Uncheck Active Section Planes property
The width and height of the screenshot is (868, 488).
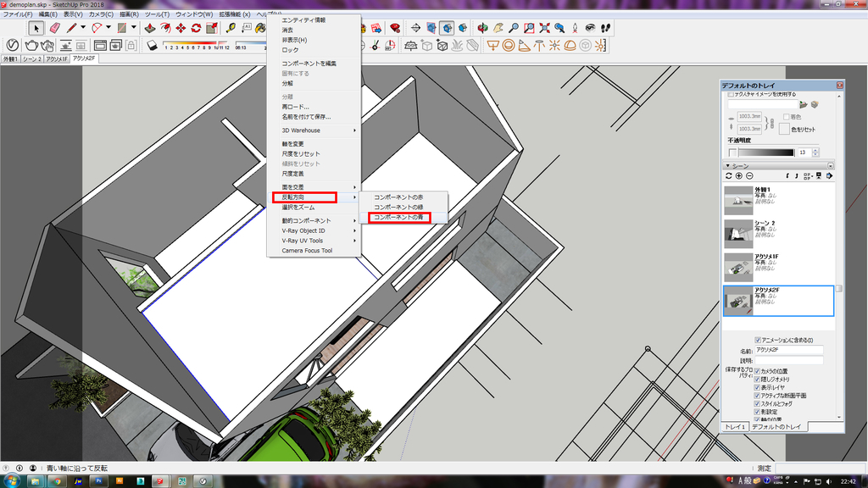point(757,396)
